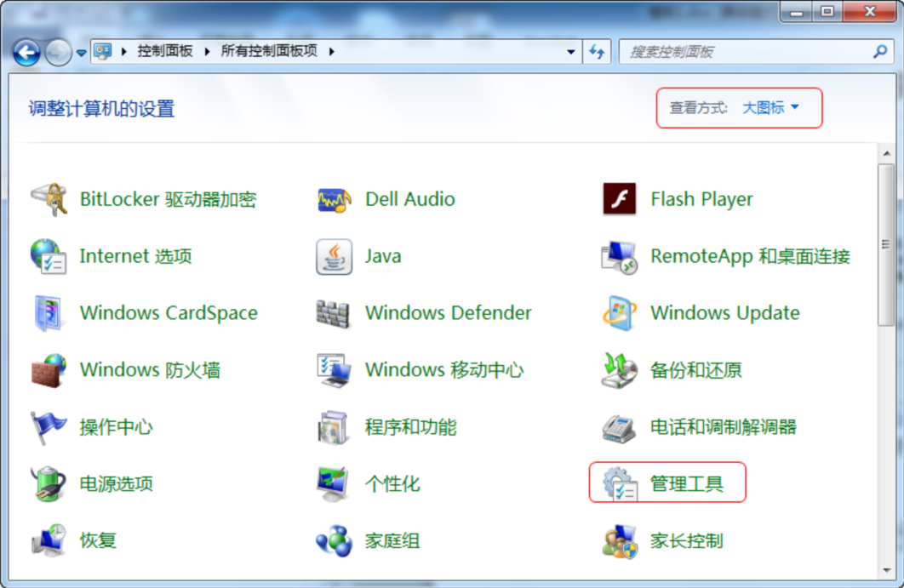Open the Windows CardSpace icon
The height and width of the screenshot is (588, 904).
pos(49,313)
